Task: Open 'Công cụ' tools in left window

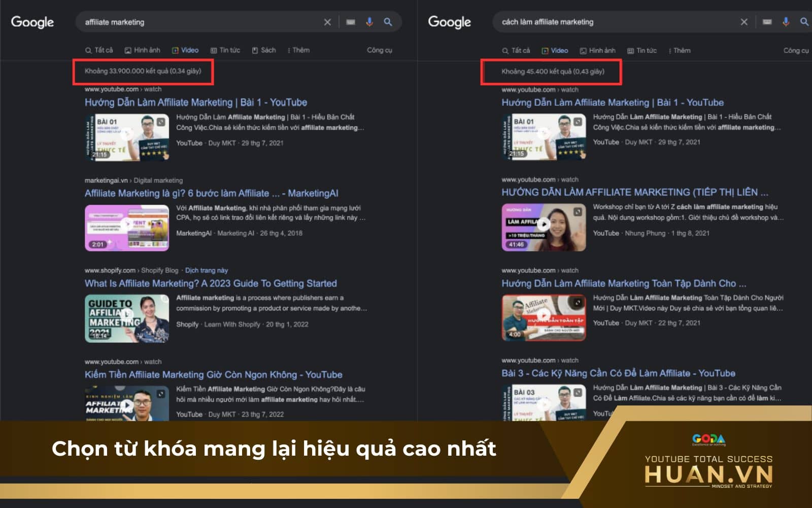Action: tap(380, 50)
